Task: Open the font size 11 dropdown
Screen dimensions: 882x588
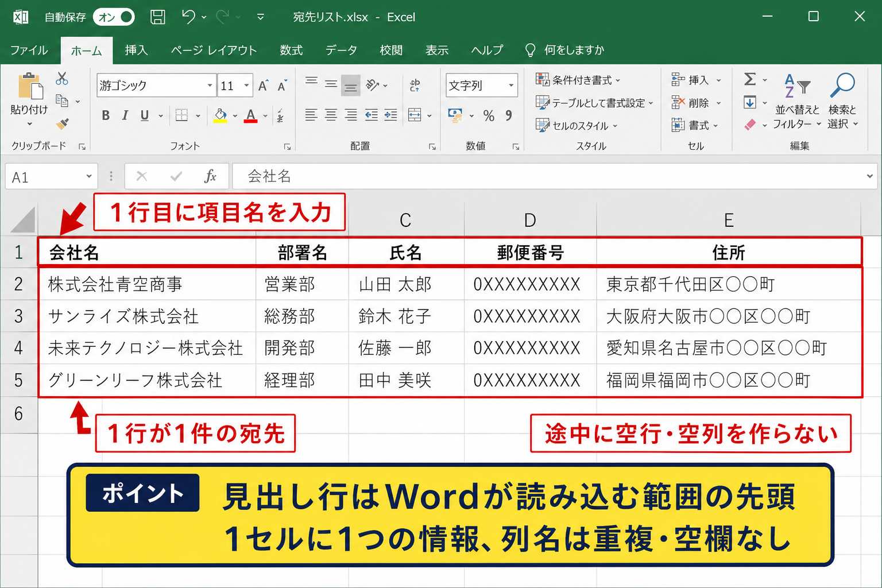Action: pyautogui.click(x=246, y=86)
